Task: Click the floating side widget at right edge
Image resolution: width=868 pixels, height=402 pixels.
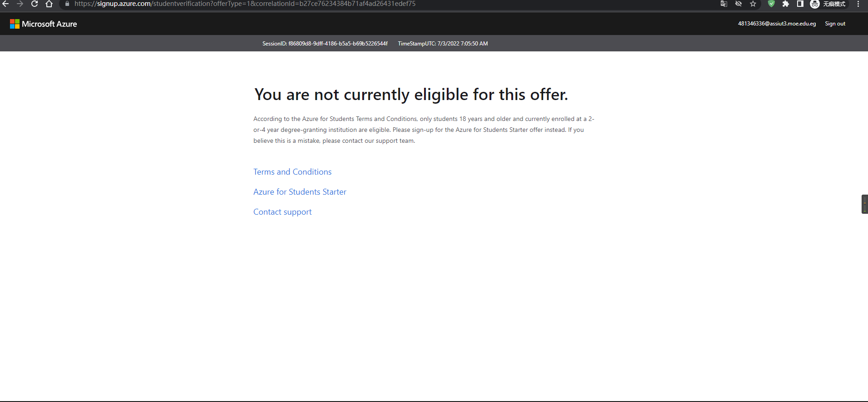Action: click(865, 204)
